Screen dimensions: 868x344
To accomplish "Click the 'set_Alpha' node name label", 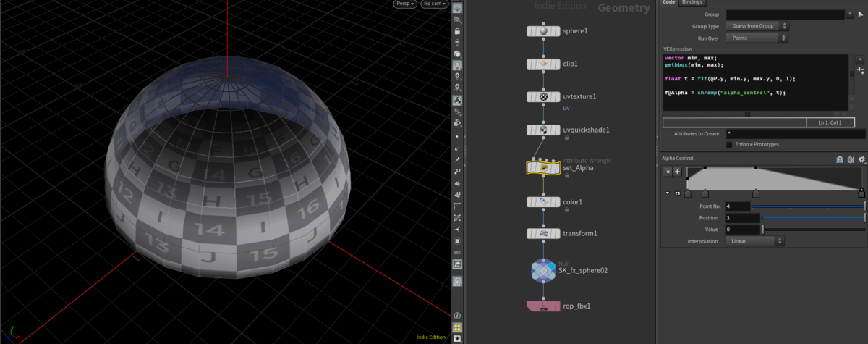I will coord(578,167).
